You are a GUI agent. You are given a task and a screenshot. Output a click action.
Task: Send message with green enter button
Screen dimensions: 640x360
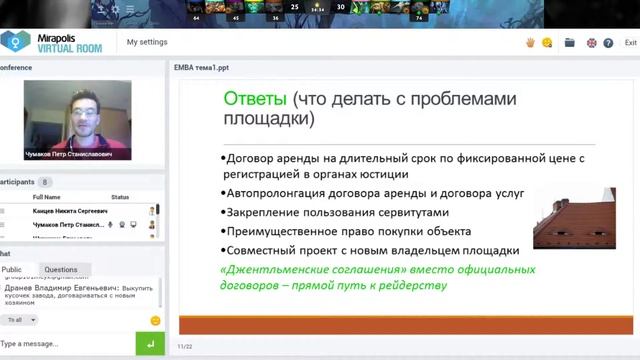tap(150, 344)
